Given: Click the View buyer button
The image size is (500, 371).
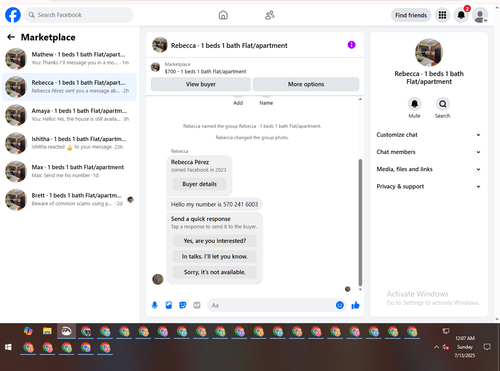Looking at the screenshot, I should (201, 84).
